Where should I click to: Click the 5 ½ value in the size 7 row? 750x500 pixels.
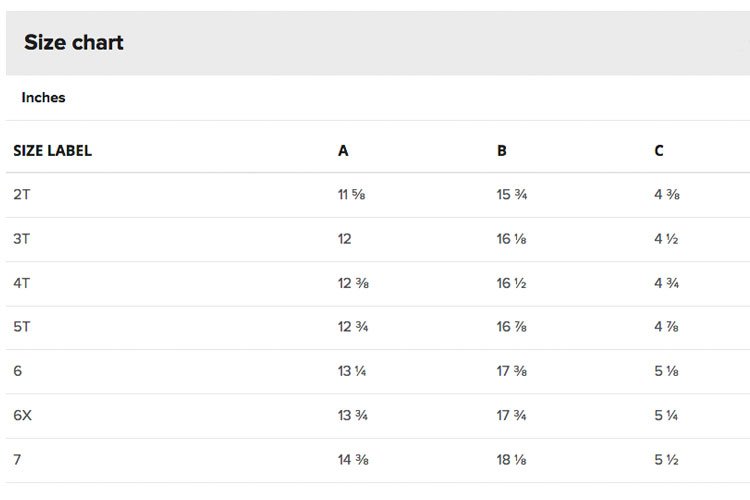666,460
